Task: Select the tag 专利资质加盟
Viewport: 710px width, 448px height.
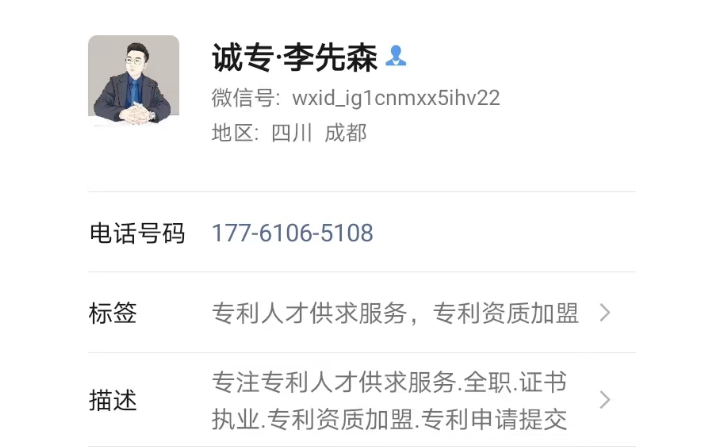Action: click(506, 313)
